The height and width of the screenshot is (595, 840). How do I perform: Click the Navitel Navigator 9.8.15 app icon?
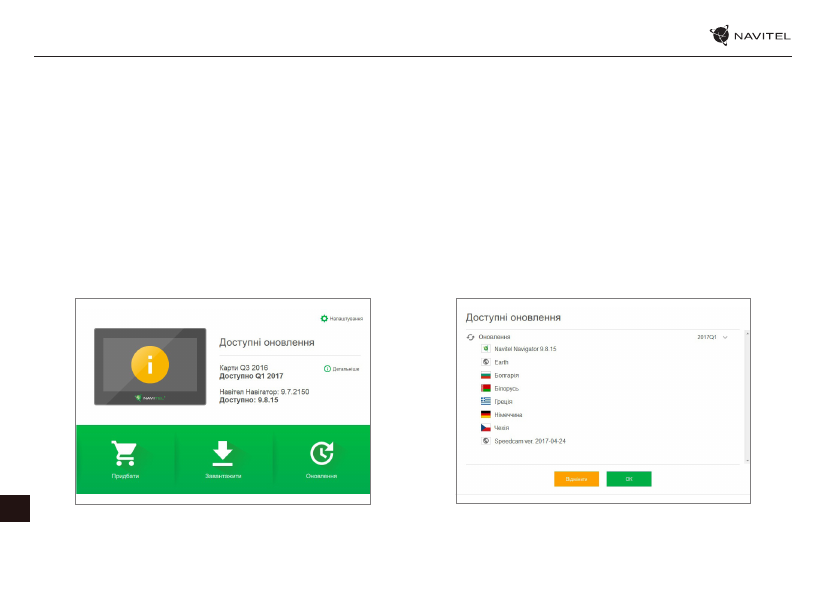tap(486, 348)
